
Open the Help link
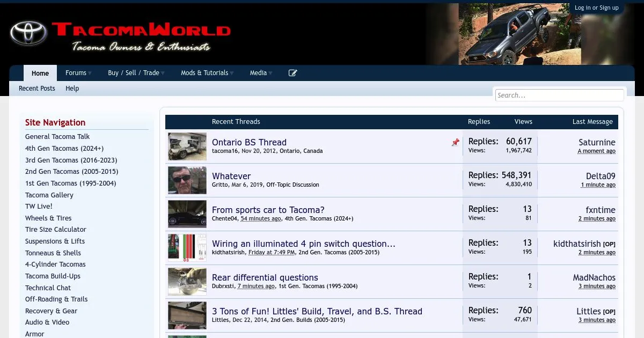[72, 89]
